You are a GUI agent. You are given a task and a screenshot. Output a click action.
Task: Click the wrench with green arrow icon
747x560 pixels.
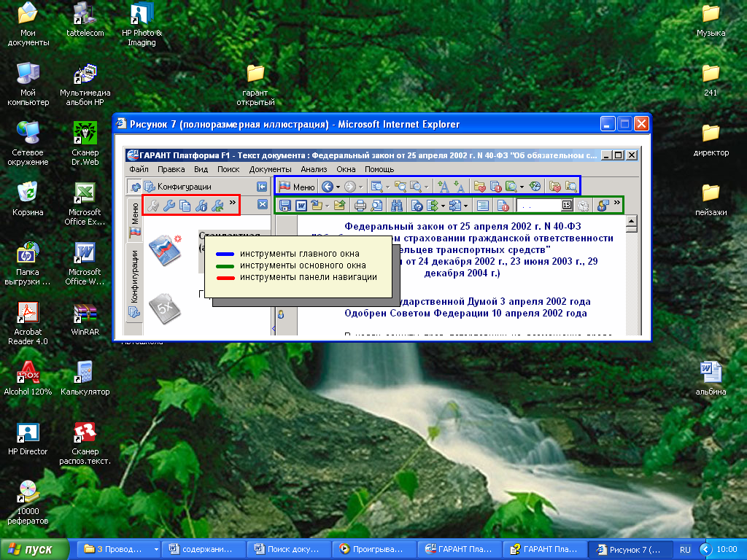[x=217, y=205]
